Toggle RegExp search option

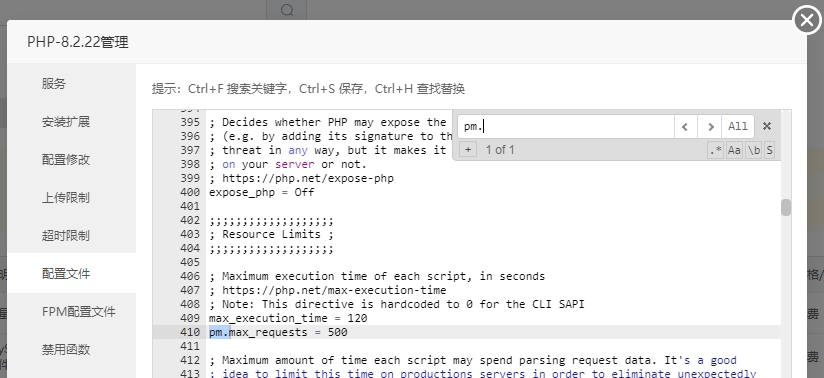(x=715, y=150)
